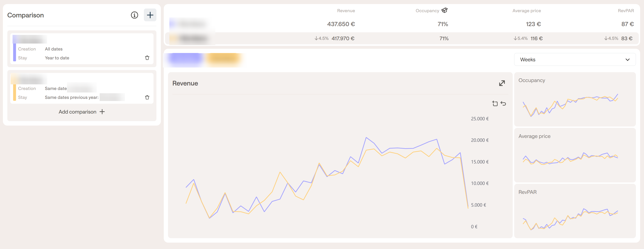Click the plus button beside Comparison

[x=150, y=15]
